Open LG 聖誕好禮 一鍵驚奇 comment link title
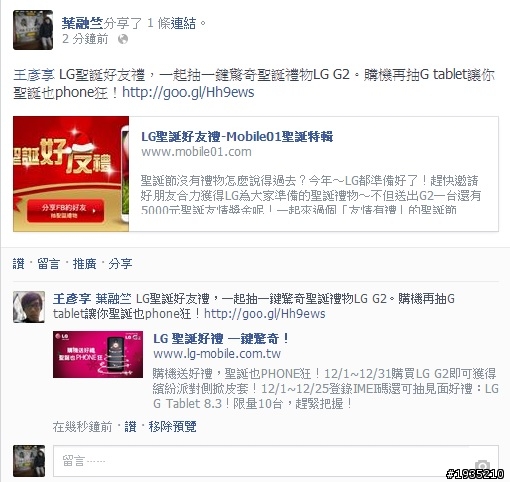The image size is (510, 482). [221, 339]
